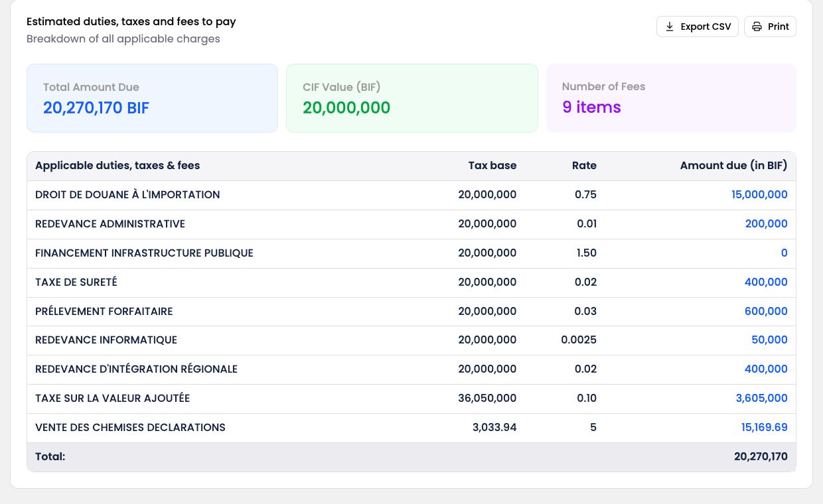Click the 200,000 amount due value
823x504 pixels.
(x=767, y=224)
